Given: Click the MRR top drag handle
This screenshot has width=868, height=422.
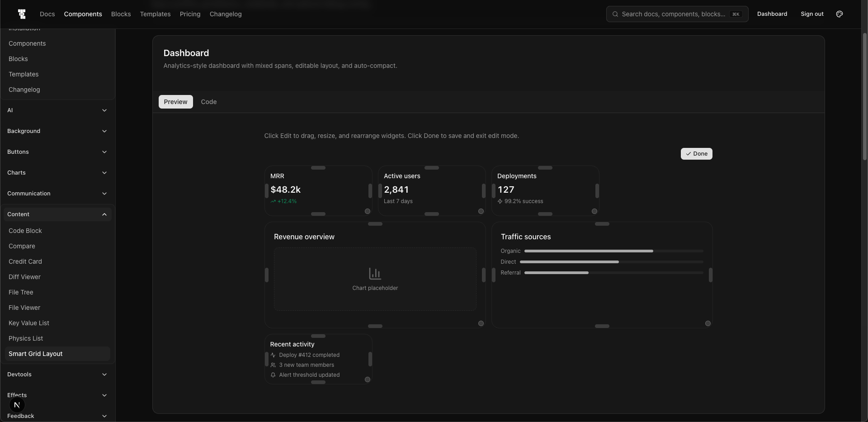Looking at the screenshot, I should [x=318, y=168].
